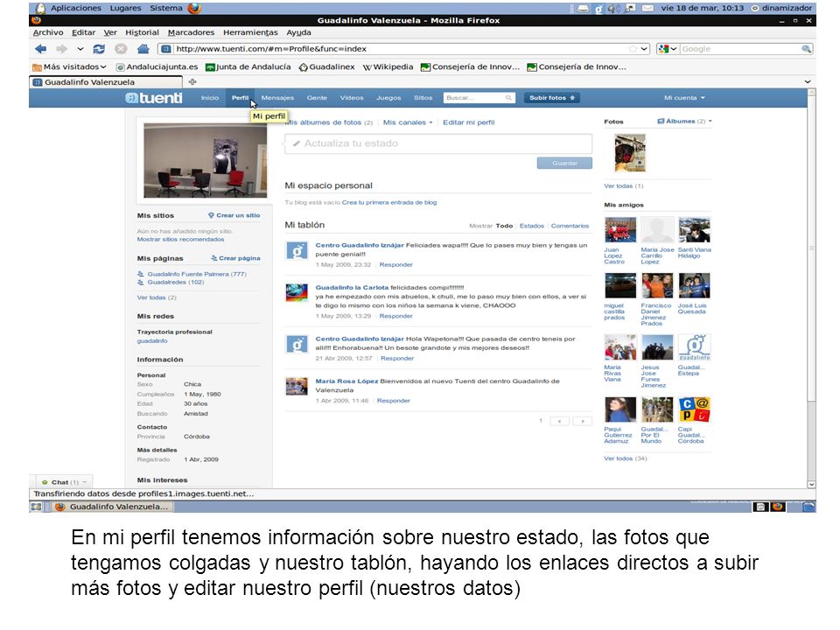Click the Subir fotos button
The height and width of the screenshot is (630, 840).
[x=552, y=98]
